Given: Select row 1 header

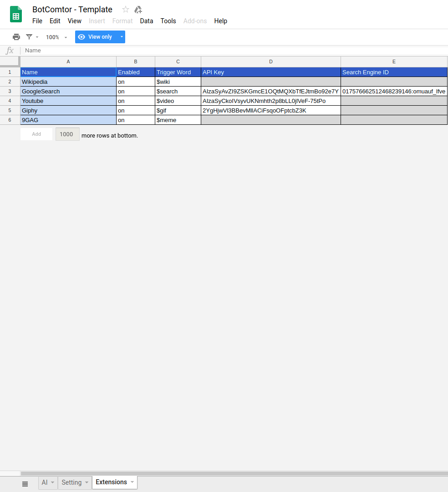Looking at the screenshot, I should pos(10,72).
